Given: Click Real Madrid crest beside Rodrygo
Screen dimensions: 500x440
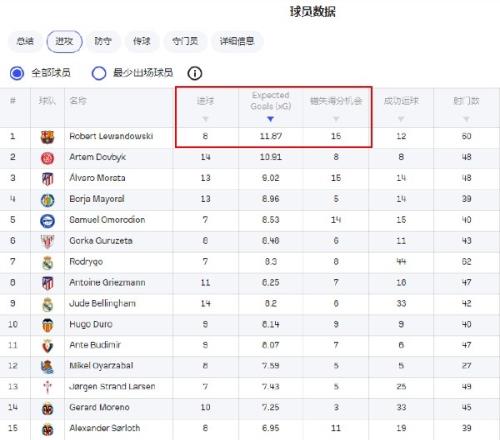Looking at the screenshot, I should tap(47, 263).
